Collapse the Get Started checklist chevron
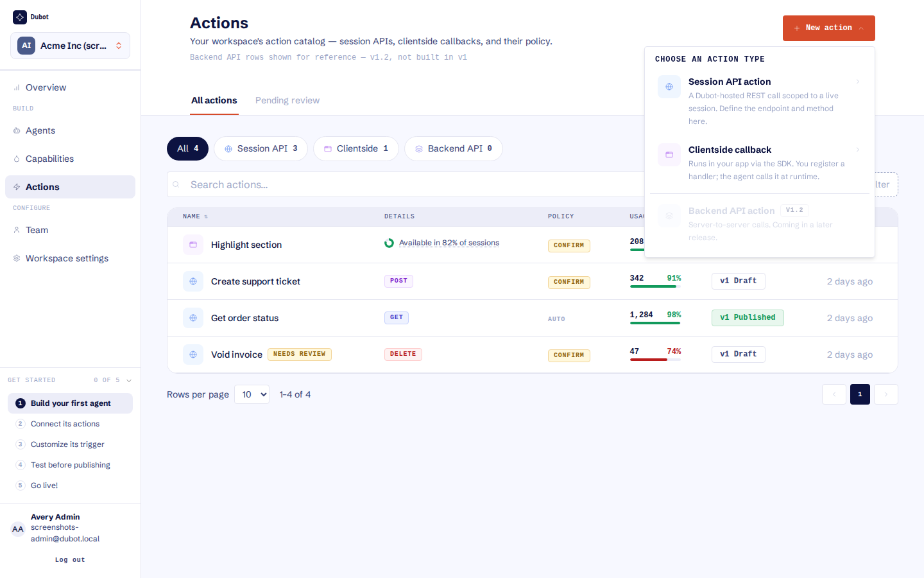Viewport: 924px width, 578px height. (x=129, y=380)
